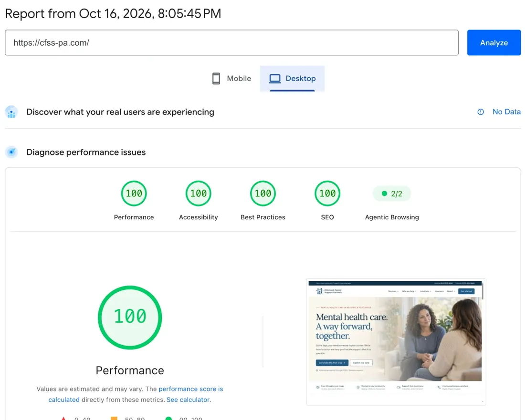Click the diagnose performance issues icon

pyautogui.click(x=11, y=152)
